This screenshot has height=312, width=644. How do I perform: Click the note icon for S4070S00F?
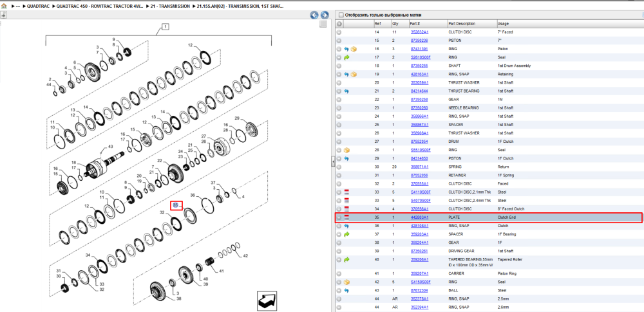point(346,200)
